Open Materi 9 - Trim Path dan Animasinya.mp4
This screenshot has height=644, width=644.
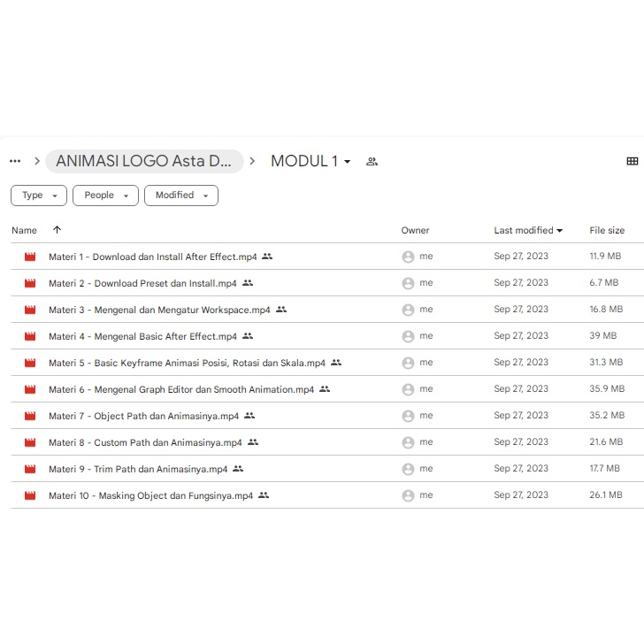(x=138, y=469)
